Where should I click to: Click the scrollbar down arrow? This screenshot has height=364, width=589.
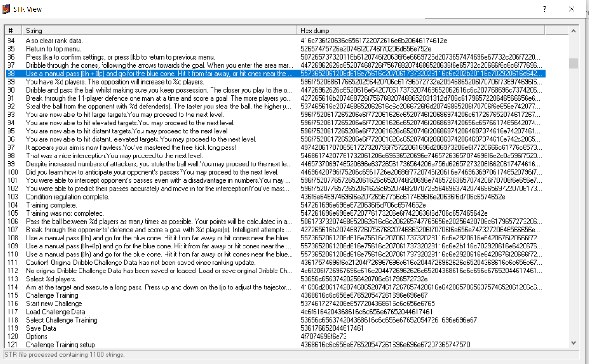(573, 343)
